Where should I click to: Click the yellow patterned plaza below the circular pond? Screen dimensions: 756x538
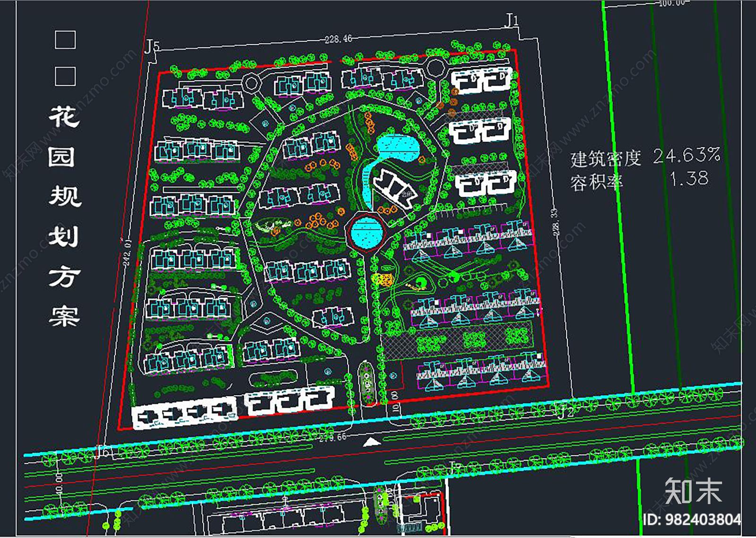pos(383,279)
